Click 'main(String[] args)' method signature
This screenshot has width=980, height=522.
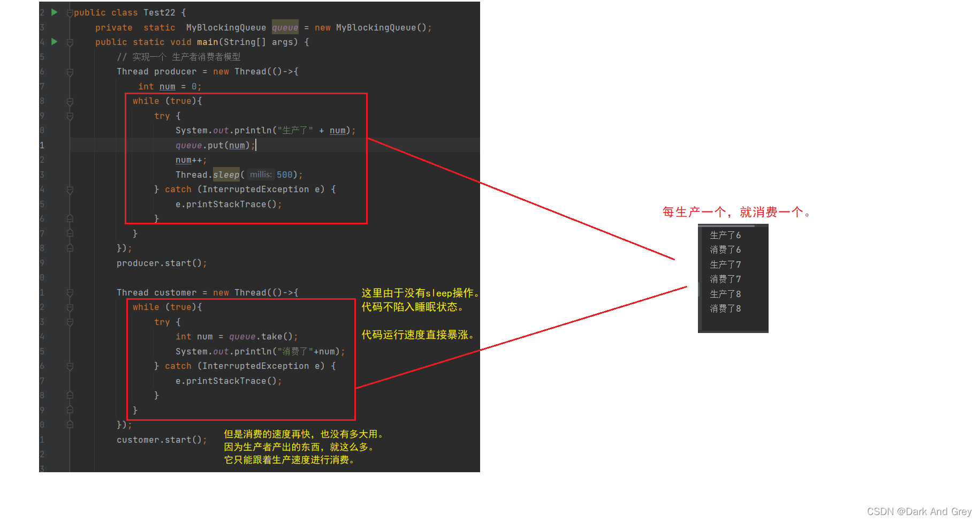pyautogui.click(x=247, y=42)
